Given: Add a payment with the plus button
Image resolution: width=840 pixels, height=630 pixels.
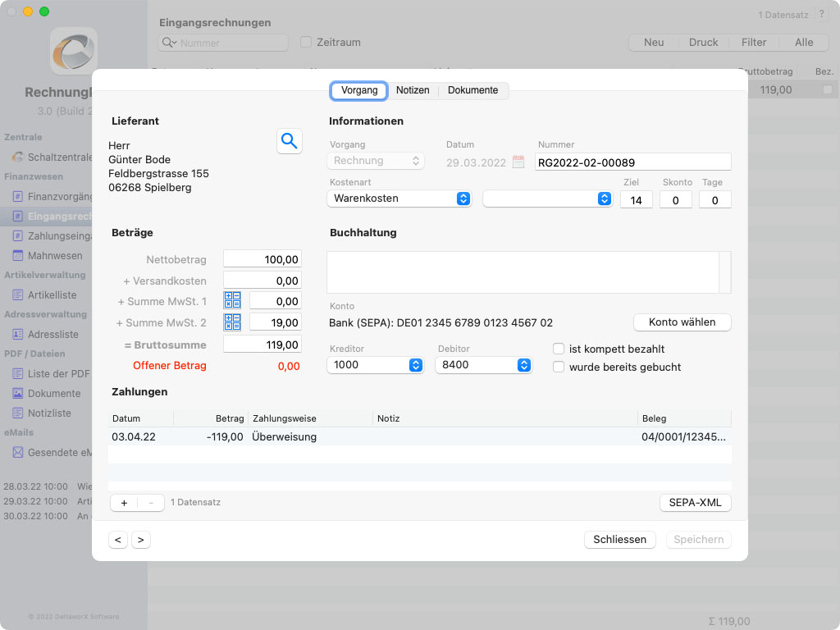Looking at the screenshot, I should click(124, 502).
